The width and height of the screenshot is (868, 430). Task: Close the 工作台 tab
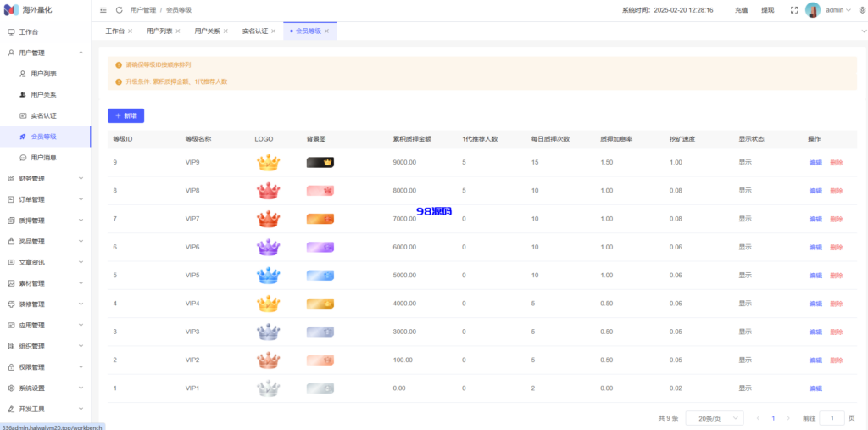pos(130,31)
